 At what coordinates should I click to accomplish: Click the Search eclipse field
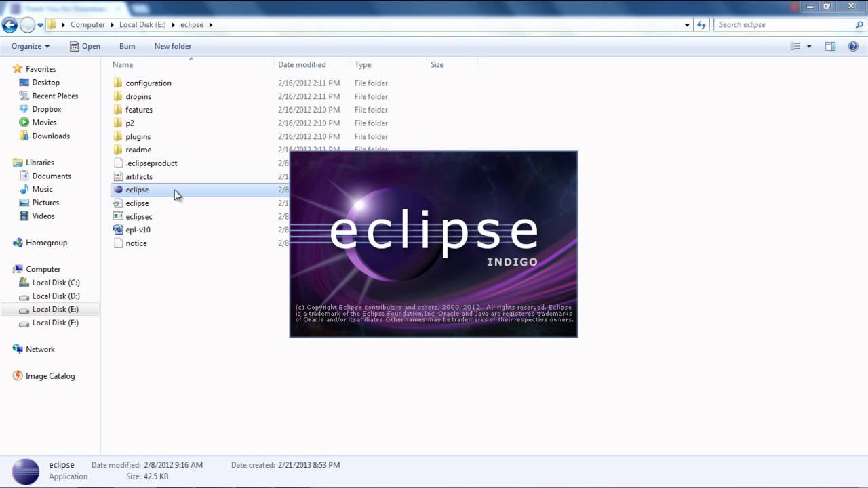784,25
